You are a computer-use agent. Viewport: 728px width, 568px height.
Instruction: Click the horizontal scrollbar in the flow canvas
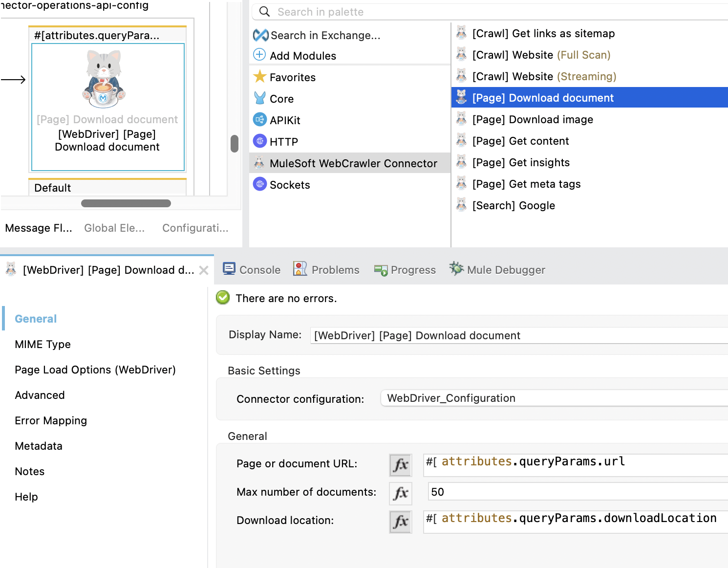(x=126, y=203)
